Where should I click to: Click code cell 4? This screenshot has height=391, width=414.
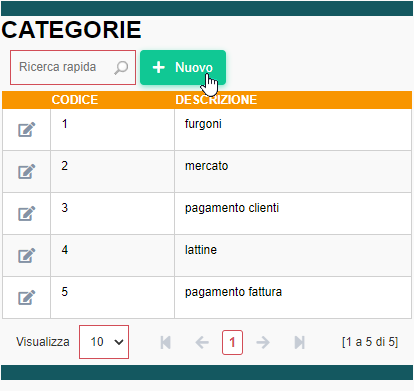click(112, 256)
